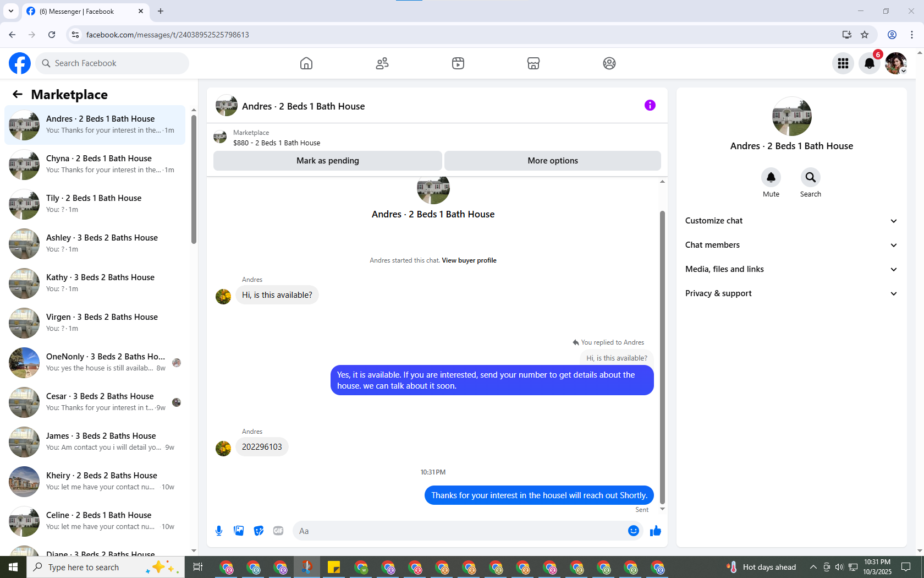Screen dimensions: 924x578
Task: Select the Messenger | Facebook tab
Action: (x=85, y=11)
